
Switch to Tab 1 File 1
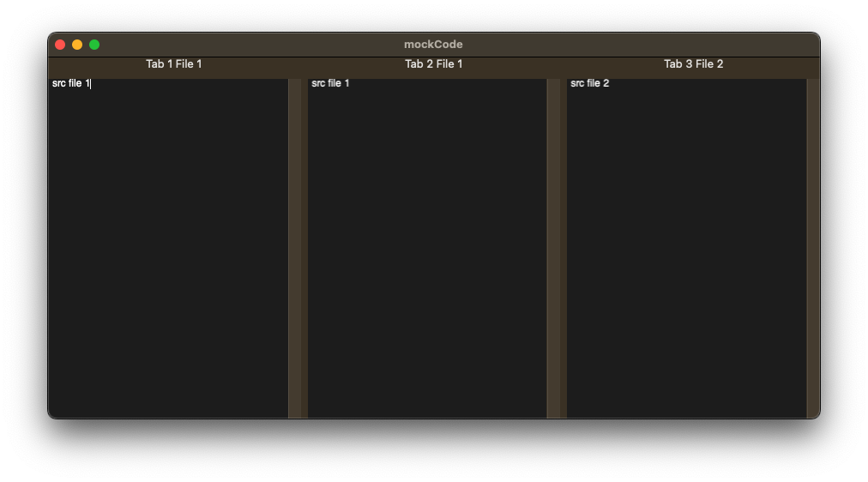[173, 64]
